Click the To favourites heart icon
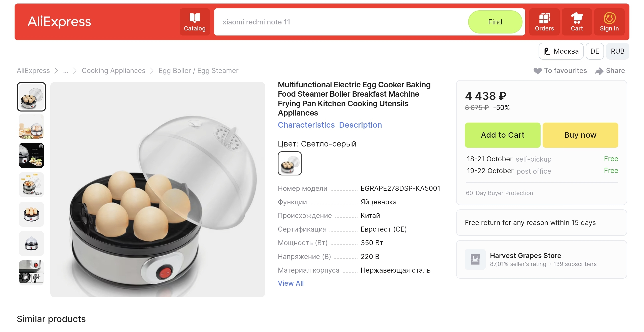644x332 pixels. (538, 71)
